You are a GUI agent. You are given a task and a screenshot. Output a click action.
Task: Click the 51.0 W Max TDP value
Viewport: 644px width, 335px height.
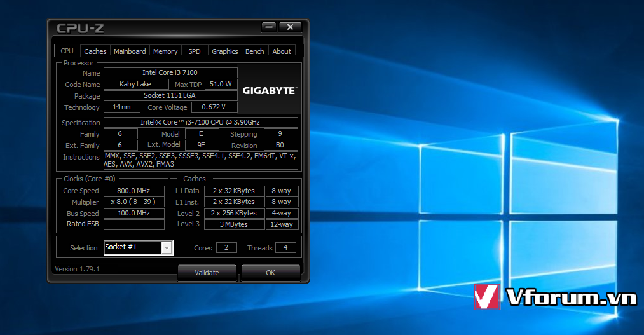[221, 84]
